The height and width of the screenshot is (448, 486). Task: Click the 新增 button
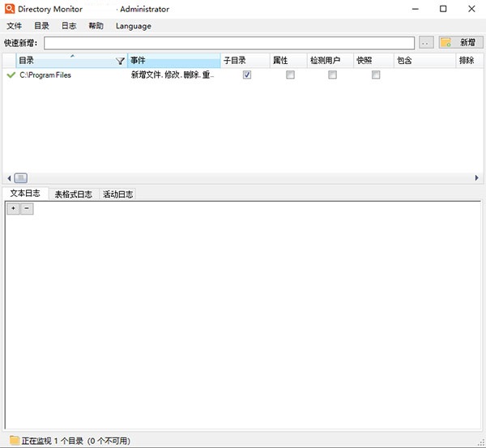coord(460,42)
